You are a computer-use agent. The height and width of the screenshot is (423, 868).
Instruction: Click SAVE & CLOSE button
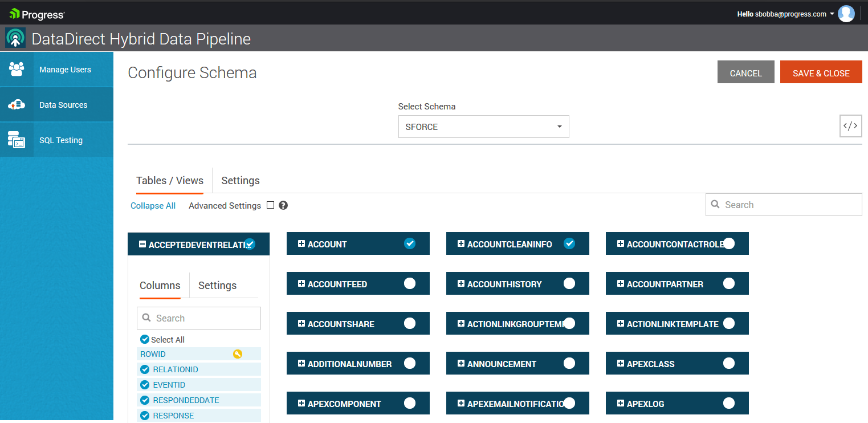click(821, 72)
